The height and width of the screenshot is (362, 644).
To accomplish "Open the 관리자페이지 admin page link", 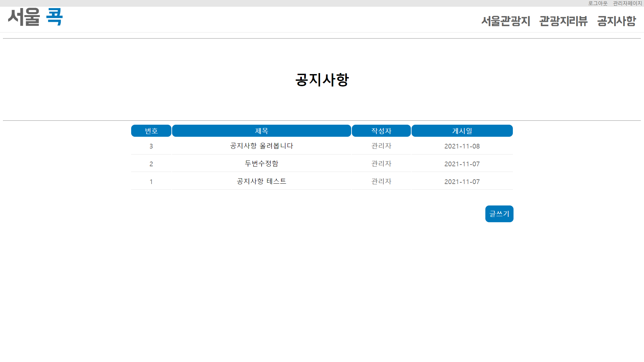I will pyautogui.click(x=627, y=3).
